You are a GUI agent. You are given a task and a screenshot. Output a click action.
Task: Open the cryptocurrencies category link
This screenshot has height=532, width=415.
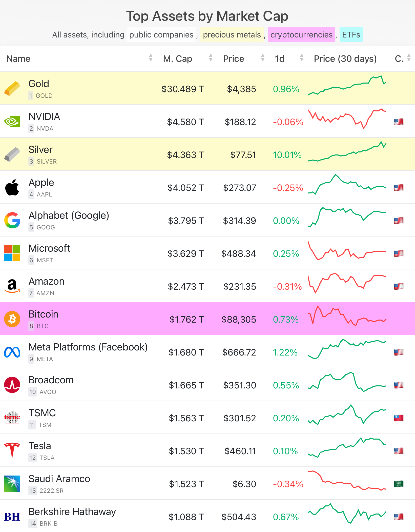(301, 34)
